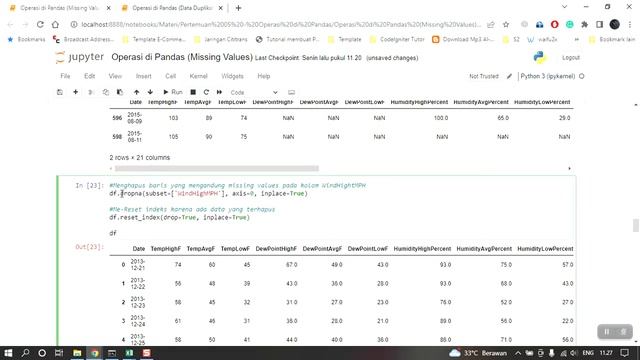Toggle browser side panel icon
The image size is (640, 360).
point(600,24)
